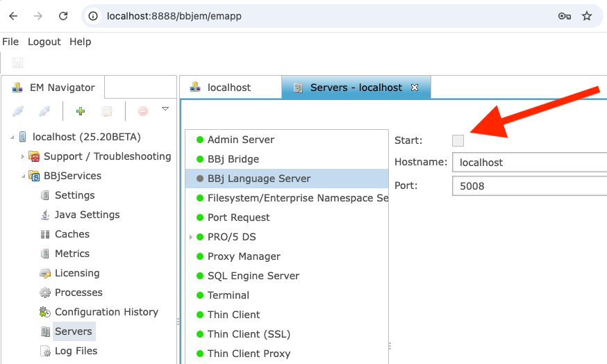Select the BBjServices folder
The image size is (607, 364).
point(72,176)
